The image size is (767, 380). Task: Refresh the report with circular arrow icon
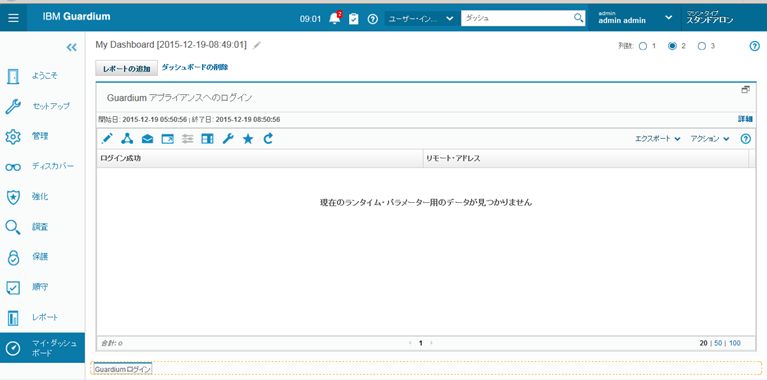(268, 139)
